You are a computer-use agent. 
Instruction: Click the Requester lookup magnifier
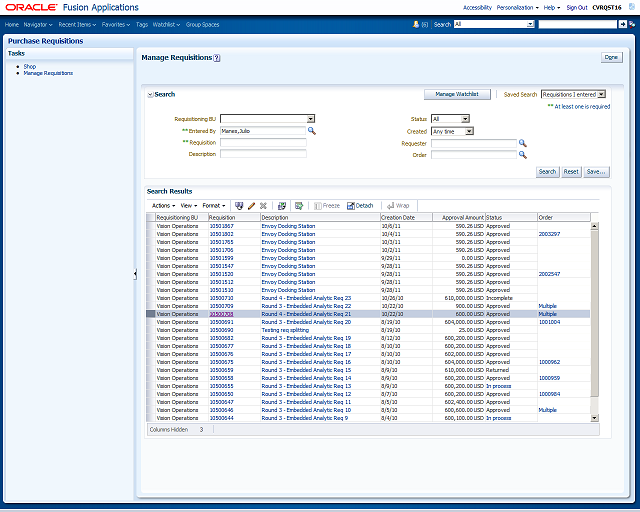[x=522, y=143]
